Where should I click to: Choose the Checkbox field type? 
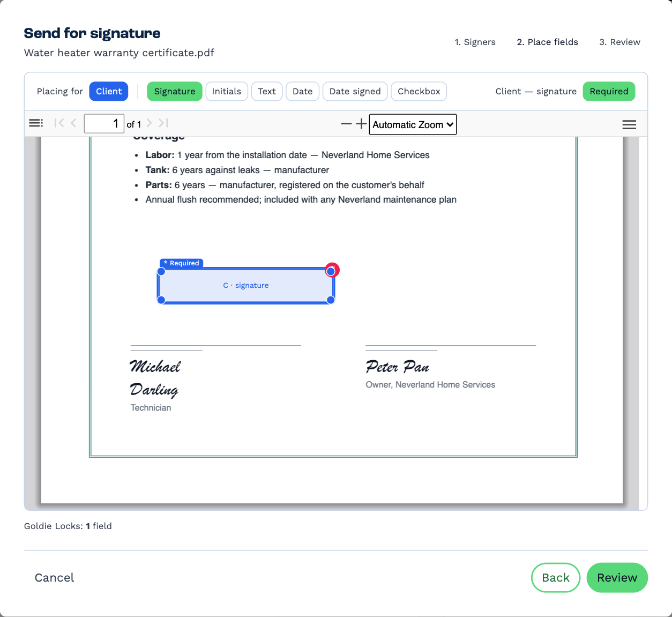pyautogui.click(x=419, y=91)
